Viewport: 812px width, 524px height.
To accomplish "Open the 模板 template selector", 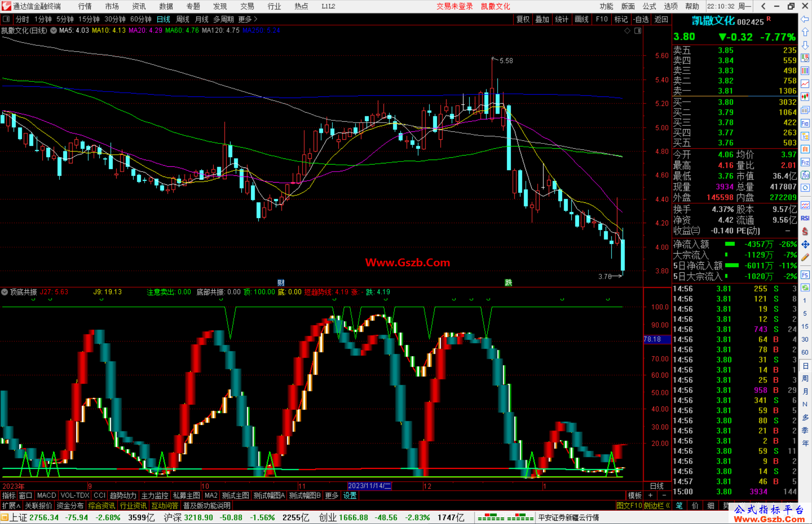I will [635, 495].
